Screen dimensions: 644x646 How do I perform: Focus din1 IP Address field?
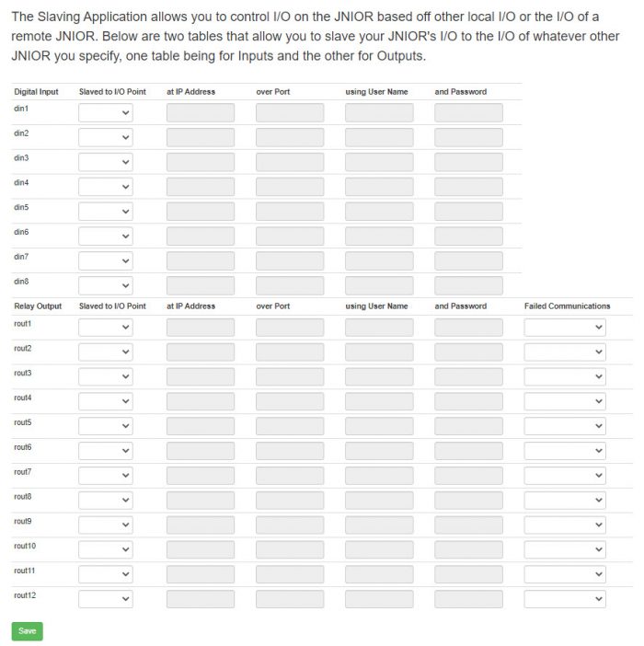click(201, 113)
